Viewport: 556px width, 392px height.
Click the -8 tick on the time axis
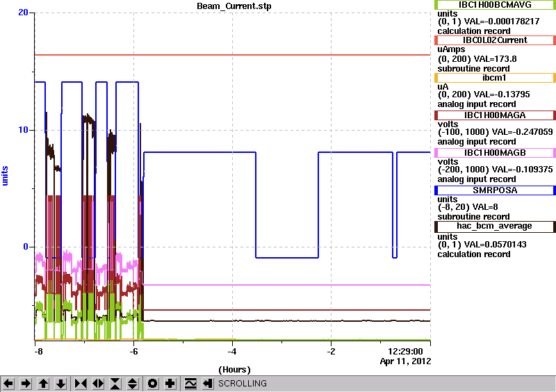tap(38, 352)
